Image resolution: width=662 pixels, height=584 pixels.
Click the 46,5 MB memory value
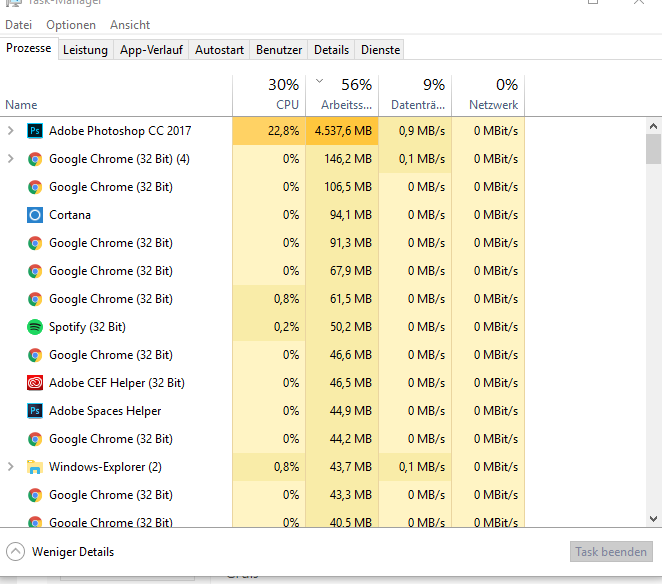pos(351,383)
